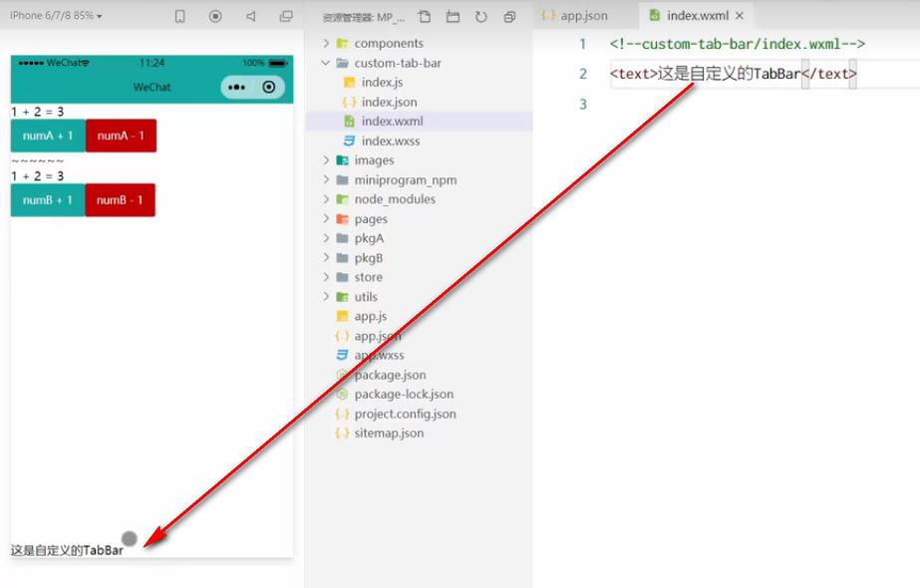Click the simulator record button icon

(x=215, y=16)
